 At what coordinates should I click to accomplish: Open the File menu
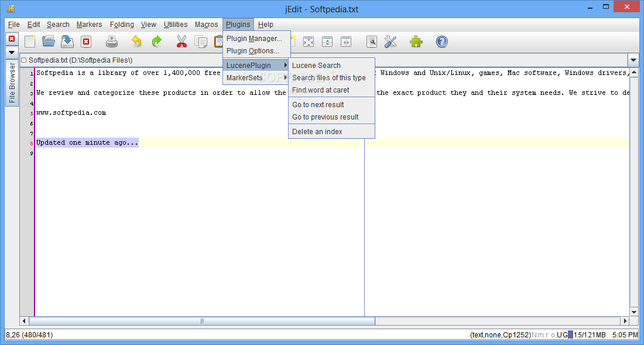tap(14, 24)
